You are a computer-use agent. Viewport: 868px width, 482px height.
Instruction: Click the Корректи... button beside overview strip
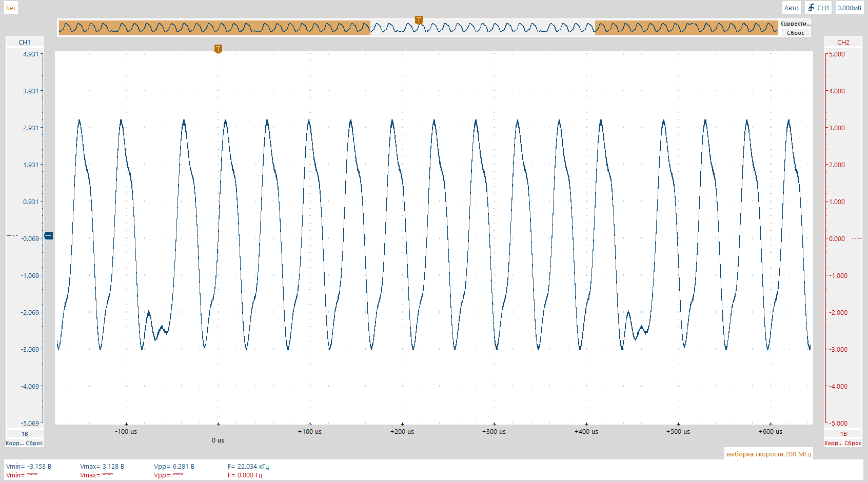coord(795,24)
